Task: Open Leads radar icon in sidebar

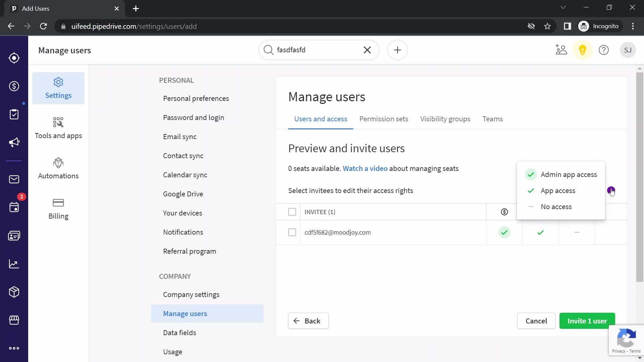Action: point(14,58)
